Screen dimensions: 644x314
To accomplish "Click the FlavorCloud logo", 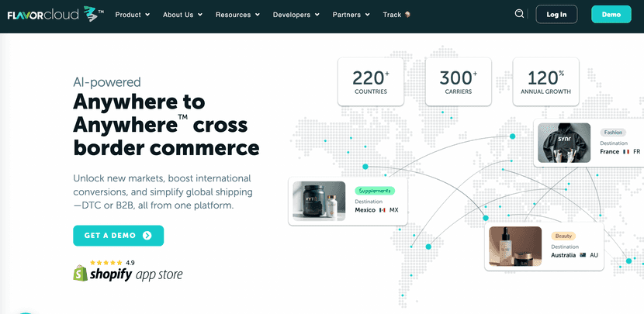I will (55, 15).
